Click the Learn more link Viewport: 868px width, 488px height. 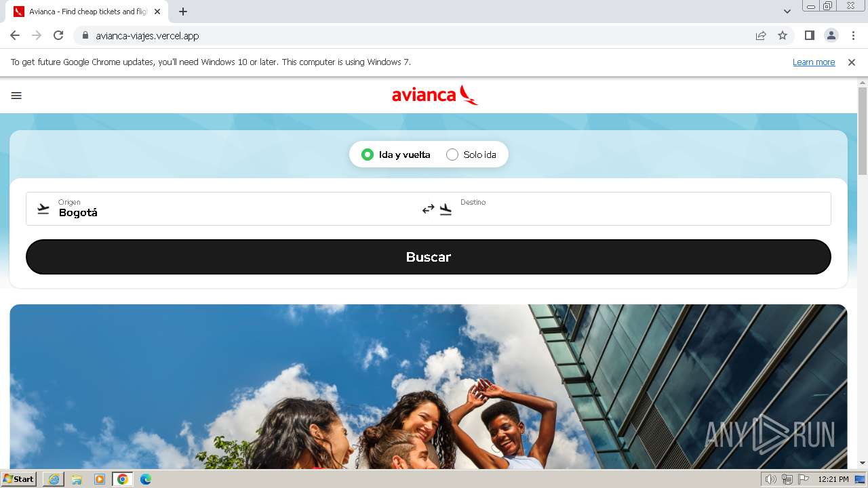(x=814, y=62)
